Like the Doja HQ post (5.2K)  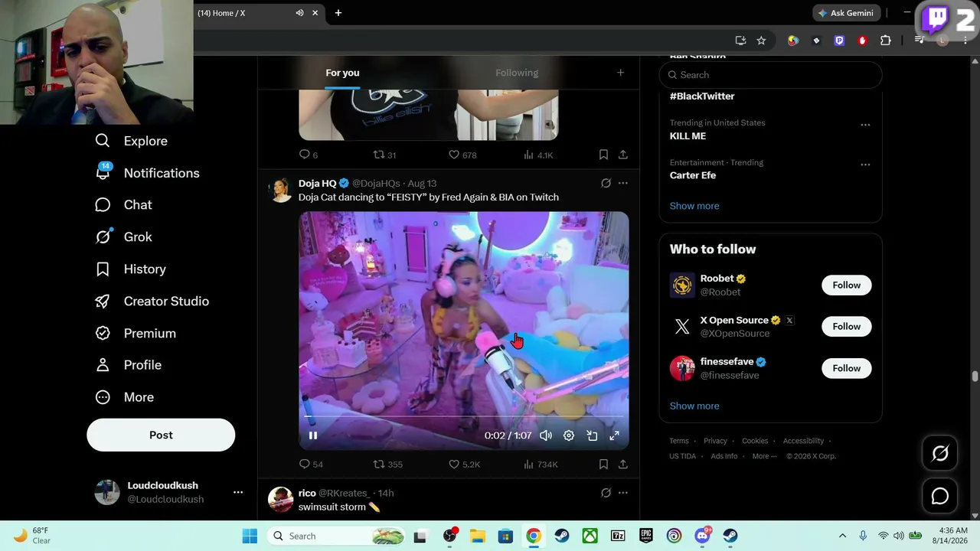[464, 465]
